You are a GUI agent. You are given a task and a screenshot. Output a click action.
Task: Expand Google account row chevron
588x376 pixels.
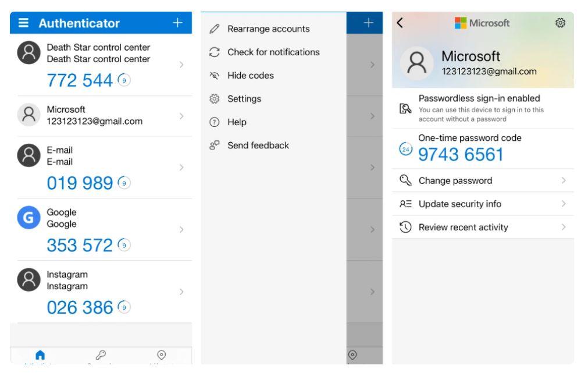coord(181,230)
